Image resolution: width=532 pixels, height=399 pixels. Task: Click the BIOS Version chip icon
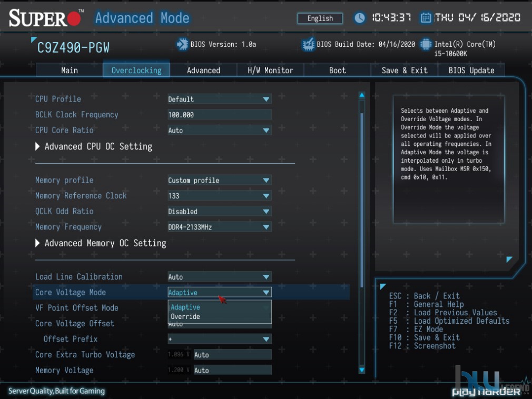coord(182,44)
